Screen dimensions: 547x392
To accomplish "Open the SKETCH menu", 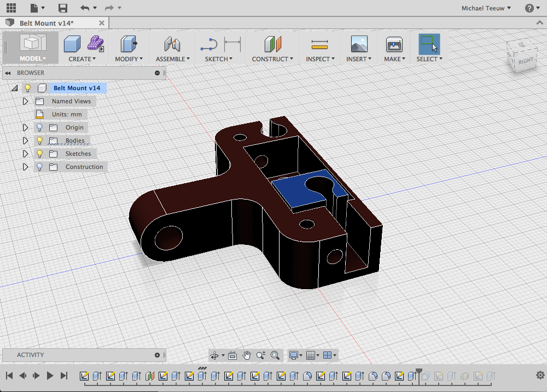I will pyautogui.click(x=218, y=58).
